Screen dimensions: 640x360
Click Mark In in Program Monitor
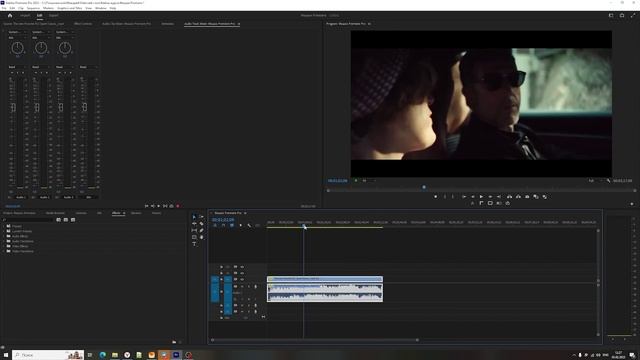[x=444, y=197]
